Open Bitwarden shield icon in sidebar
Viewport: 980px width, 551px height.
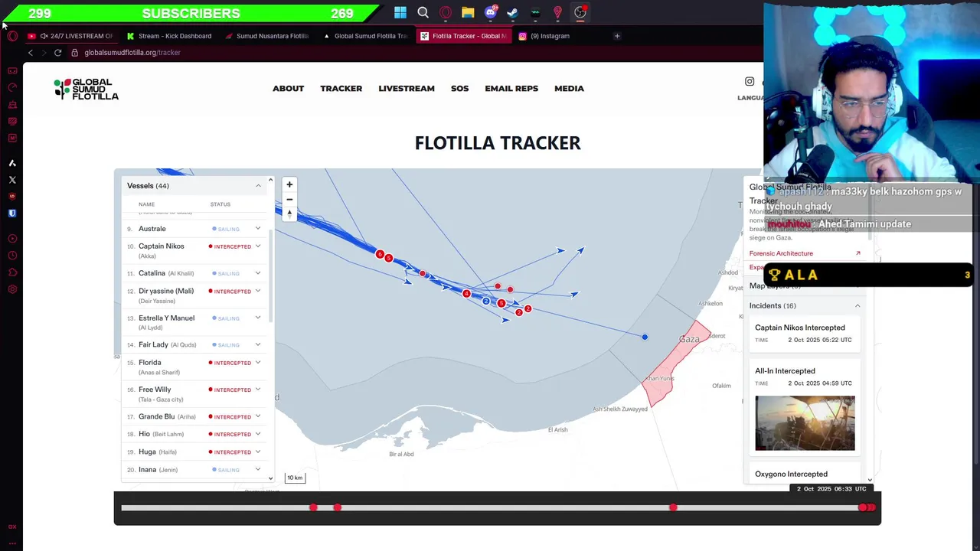[x=12, y=214]
